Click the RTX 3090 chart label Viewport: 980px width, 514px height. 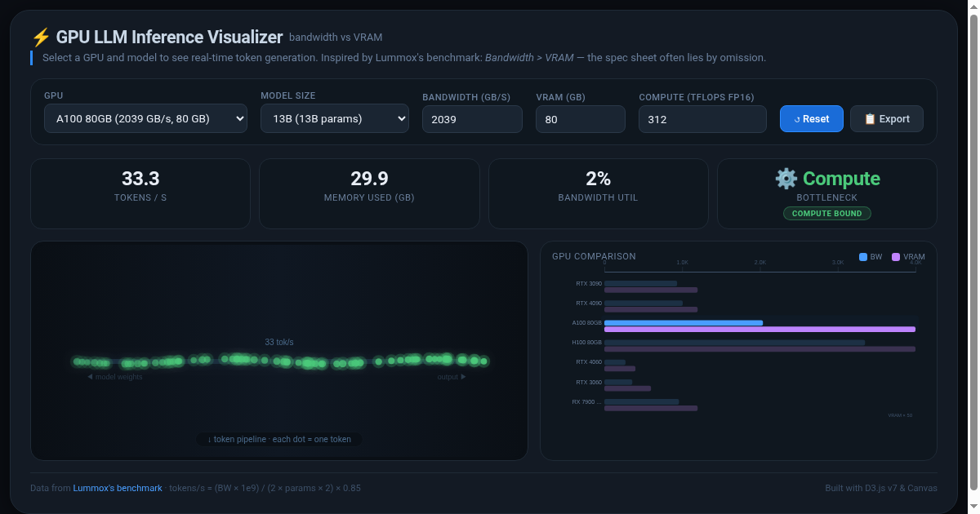pos(589,284)
